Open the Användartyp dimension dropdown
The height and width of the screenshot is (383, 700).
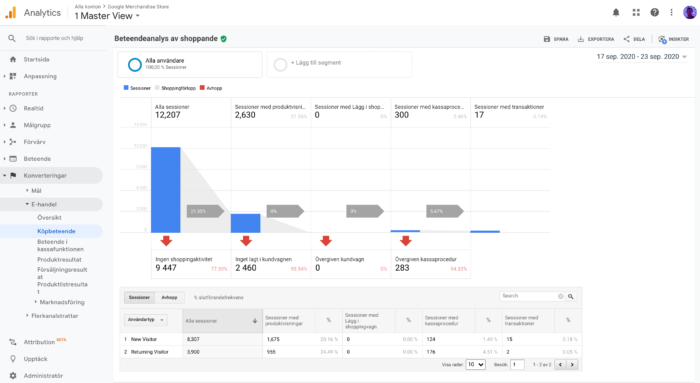pos(146,320)
